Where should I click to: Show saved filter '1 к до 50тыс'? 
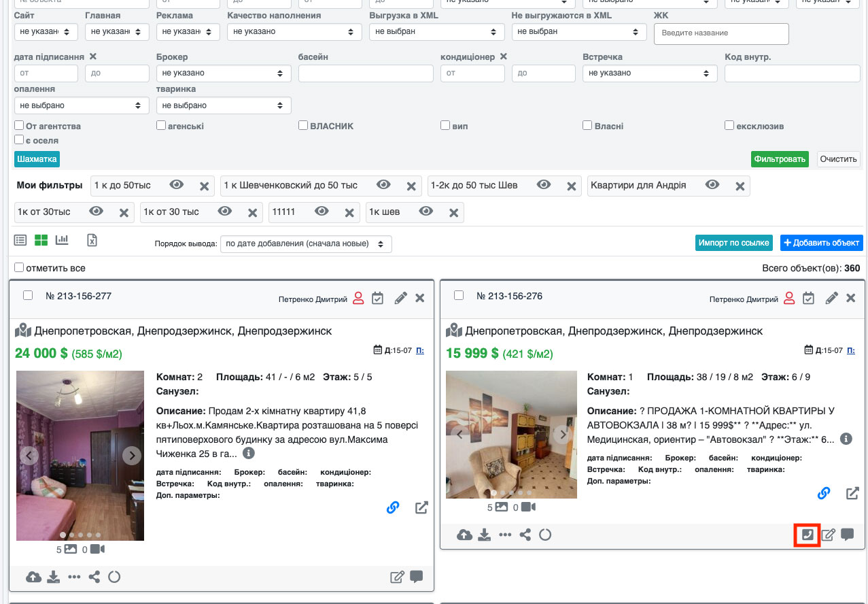click(x=177, y=185)
